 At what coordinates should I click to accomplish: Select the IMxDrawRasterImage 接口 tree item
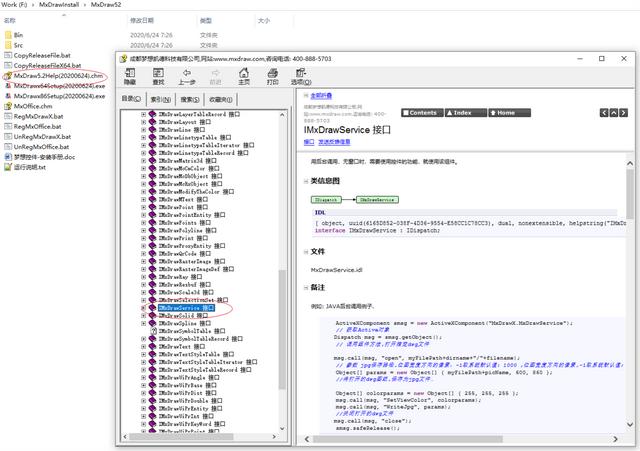[192, 261]
